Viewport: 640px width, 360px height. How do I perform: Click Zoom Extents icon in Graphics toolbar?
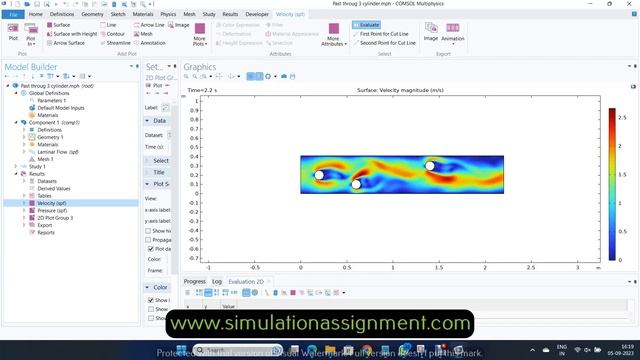(219, 76)
